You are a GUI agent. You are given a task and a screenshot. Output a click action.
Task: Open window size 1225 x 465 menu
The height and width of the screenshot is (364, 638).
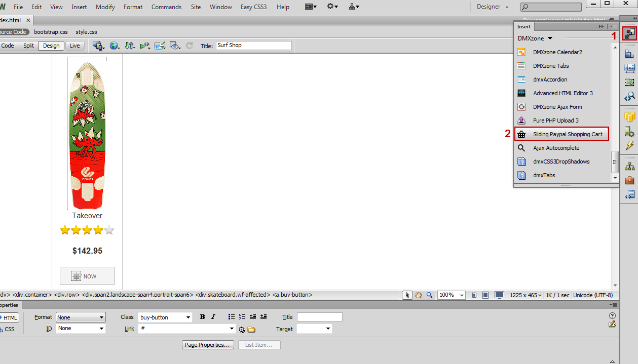pos(526,295)
